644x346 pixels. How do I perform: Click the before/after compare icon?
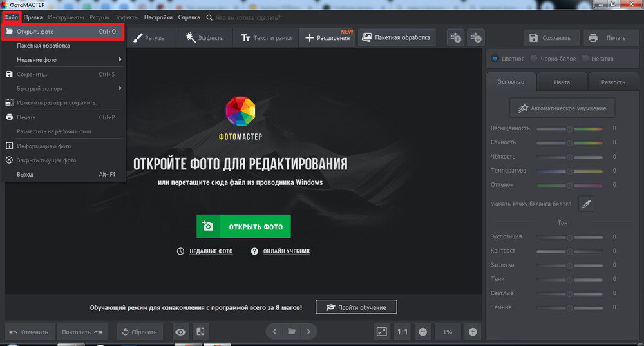tap(200, 332)
